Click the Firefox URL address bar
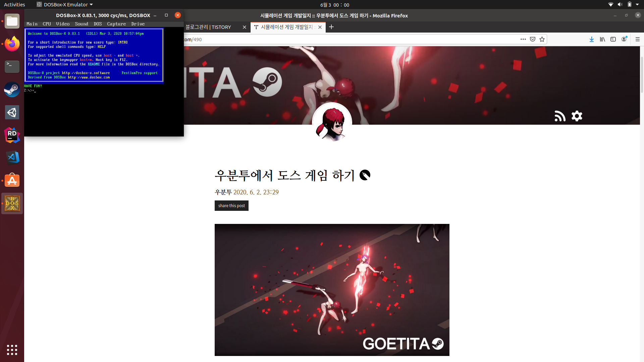This screenshot has height=362, width=644. (335, 39)
